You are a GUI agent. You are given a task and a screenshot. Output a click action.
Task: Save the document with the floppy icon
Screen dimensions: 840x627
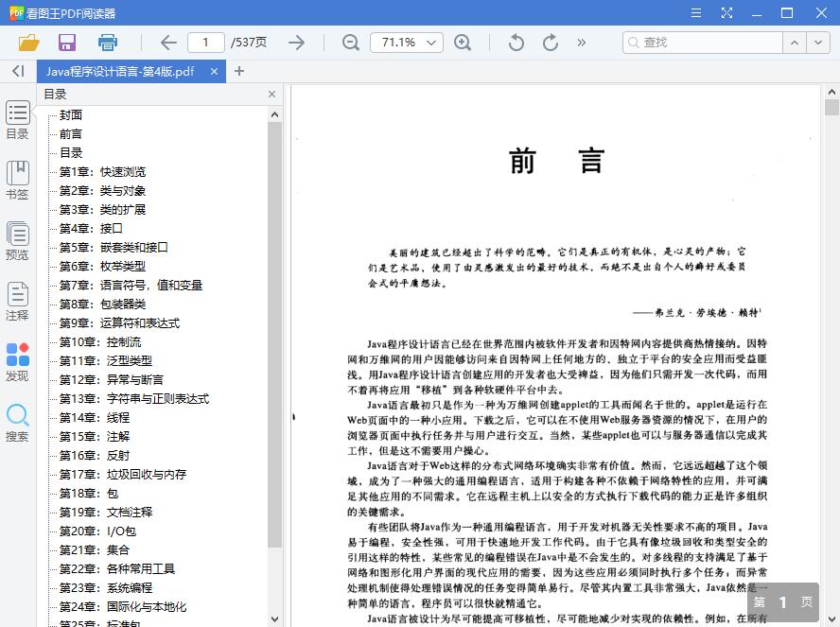(67, 43)
